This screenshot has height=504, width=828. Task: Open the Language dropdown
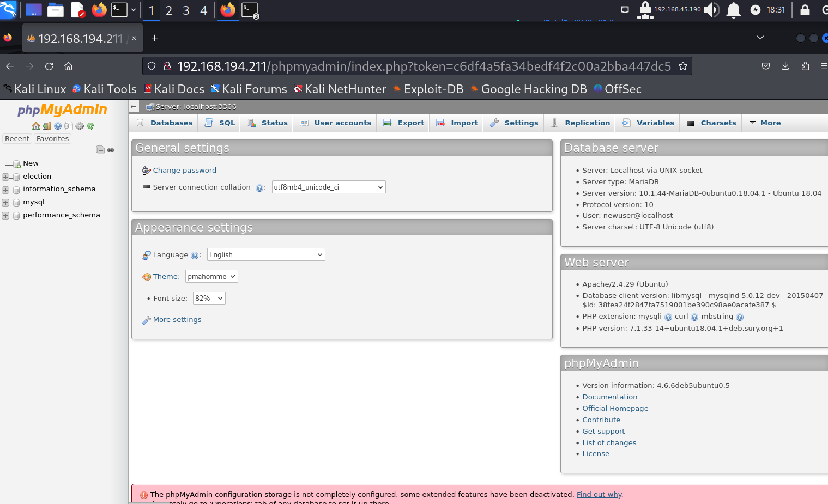pyautogui.click(x=266, y=254)
